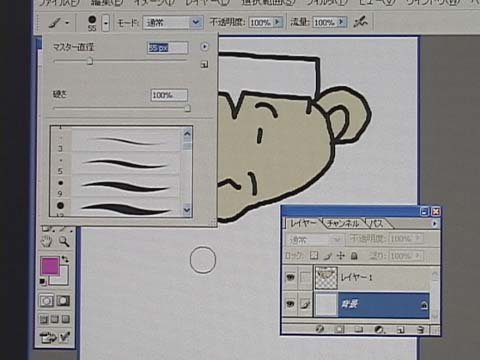Select standard screen mode button
The width and height of the screenshot is (480, 360).
point(44,320)
